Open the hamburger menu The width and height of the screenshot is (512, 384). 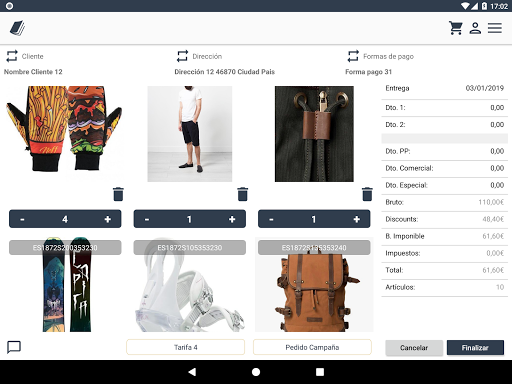[495, 28]
